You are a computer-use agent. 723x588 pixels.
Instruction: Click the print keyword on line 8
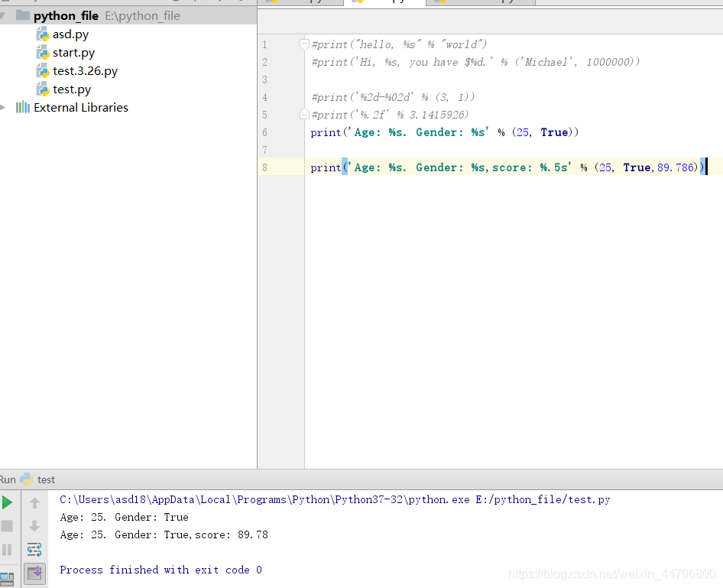click(326, 167)
